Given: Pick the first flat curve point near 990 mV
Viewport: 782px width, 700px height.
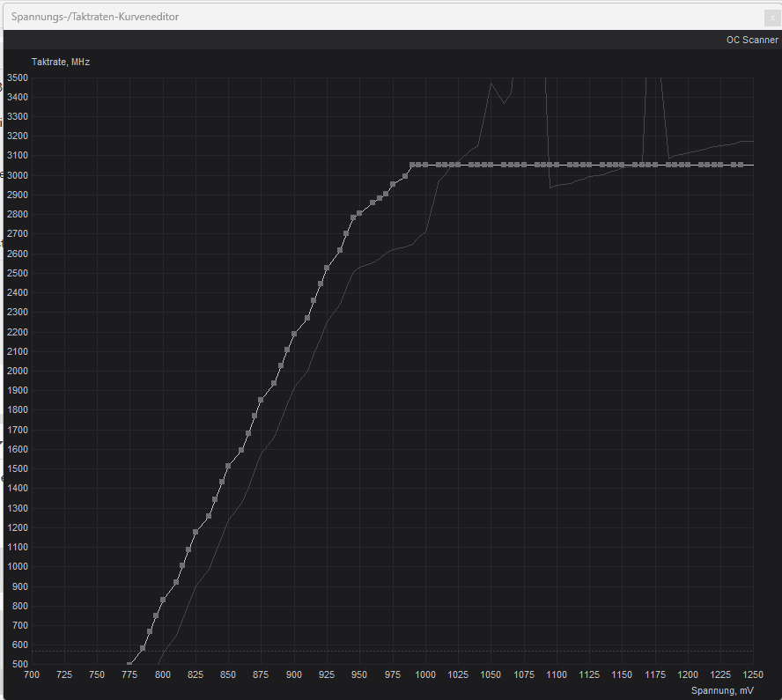Looking at the screenshot, I should coord(412,165).
